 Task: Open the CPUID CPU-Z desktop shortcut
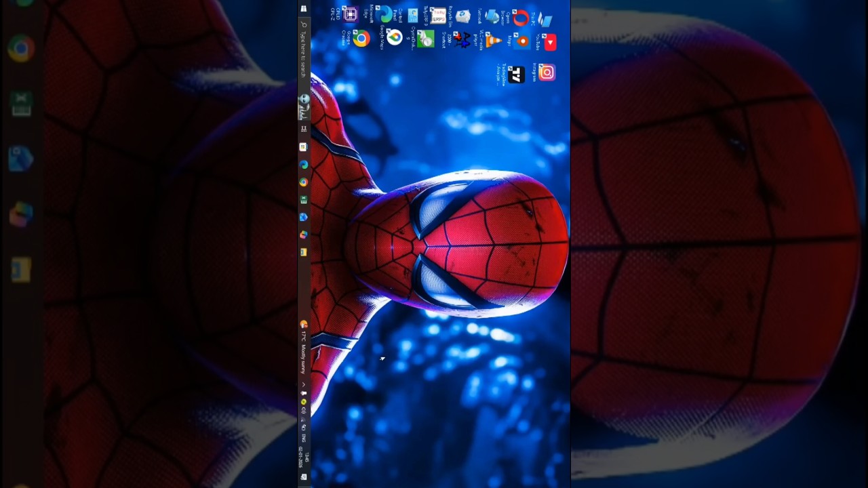(x=343, y=14)
